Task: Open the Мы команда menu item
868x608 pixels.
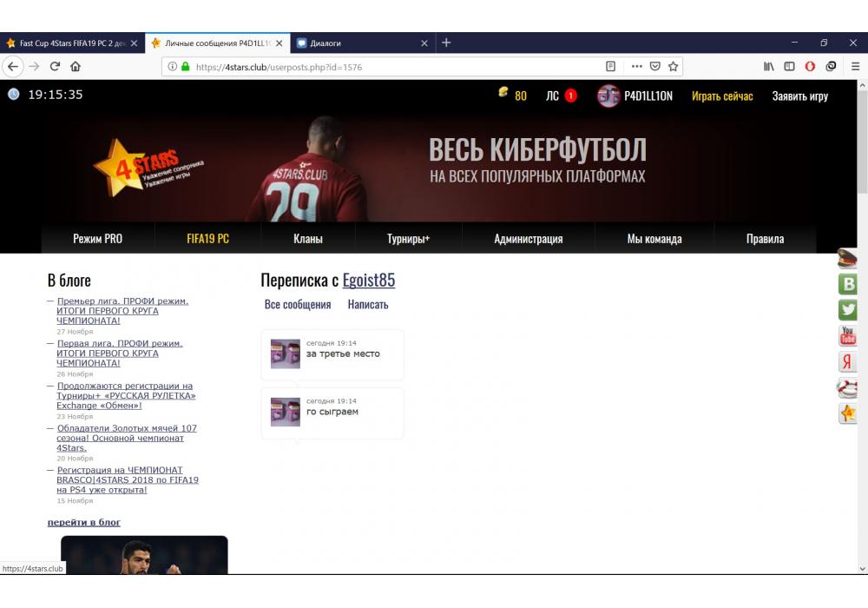Action: [654, 239]
